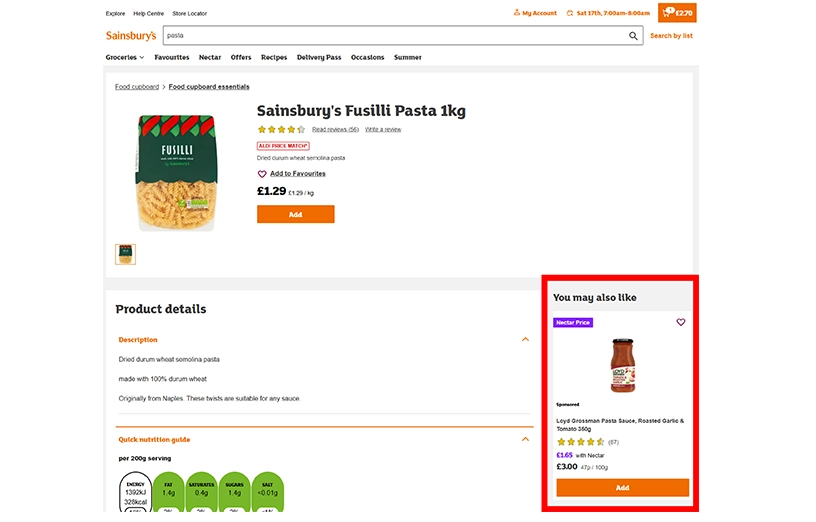
Task: Collapse the Quick nutrition guide section
Action: coord(525,439)
